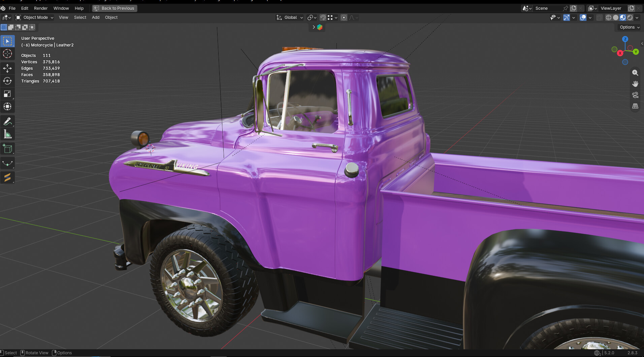Pin the scene with the pin icon
This screenshot has width=644, height=357.
[x=566, y=8]
